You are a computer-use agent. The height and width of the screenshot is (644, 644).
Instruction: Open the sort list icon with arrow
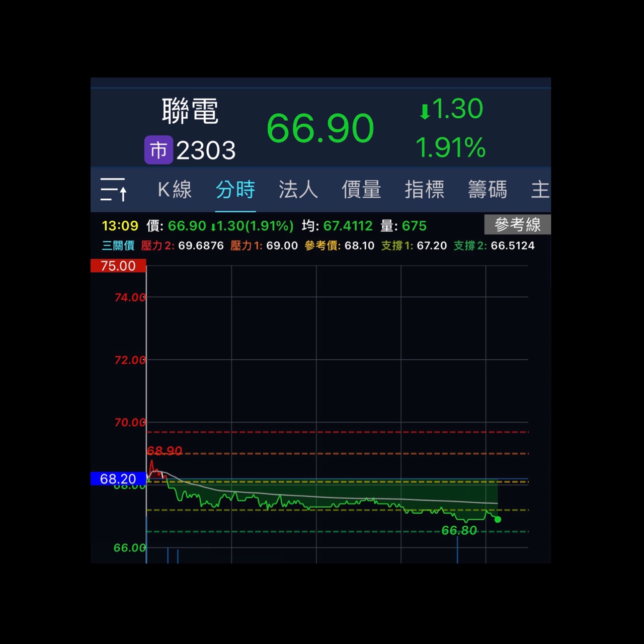tap(114, 190)
